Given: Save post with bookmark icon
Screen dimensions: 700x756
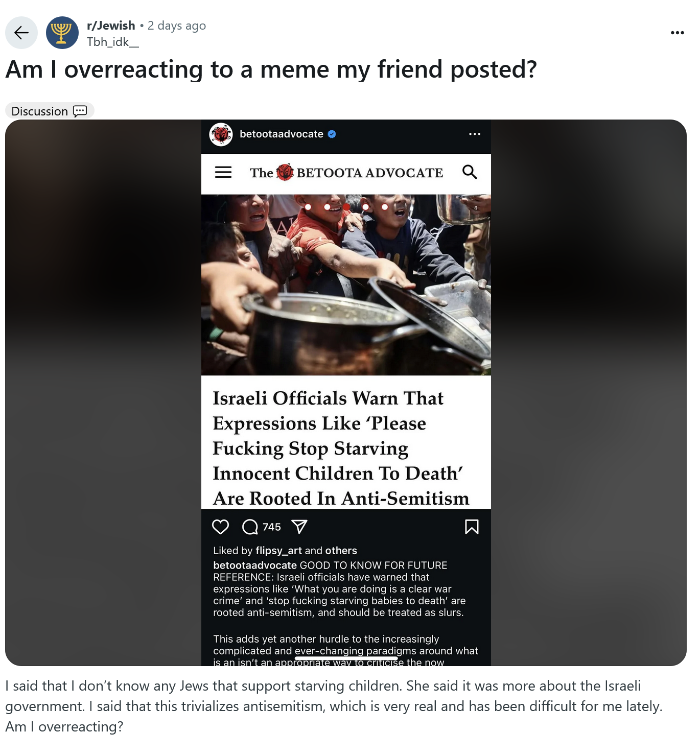Looking at the screenshot, I should pos(472,527).
